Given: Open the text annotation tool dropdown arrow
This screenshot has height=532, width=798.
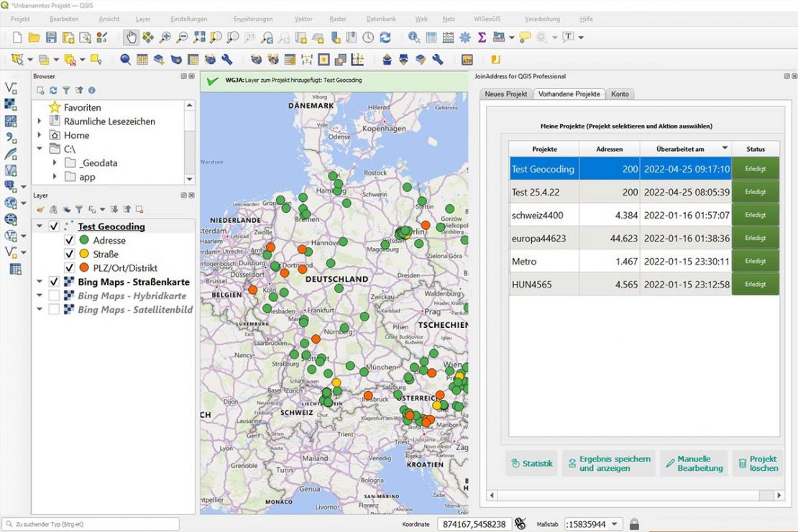Looking at the screenshot, I should [581, 37].
